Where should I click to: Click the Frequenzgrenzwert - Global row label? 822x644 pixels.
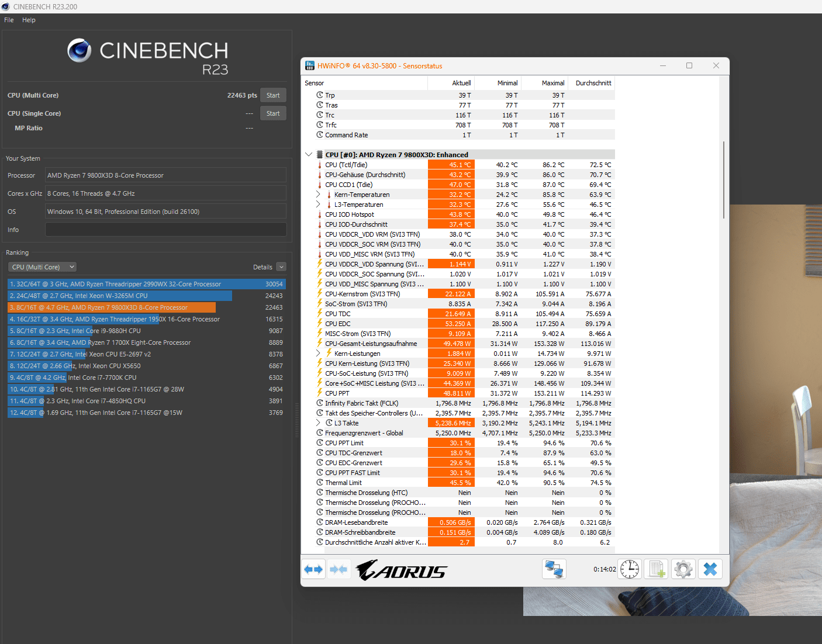pos(364,433)
